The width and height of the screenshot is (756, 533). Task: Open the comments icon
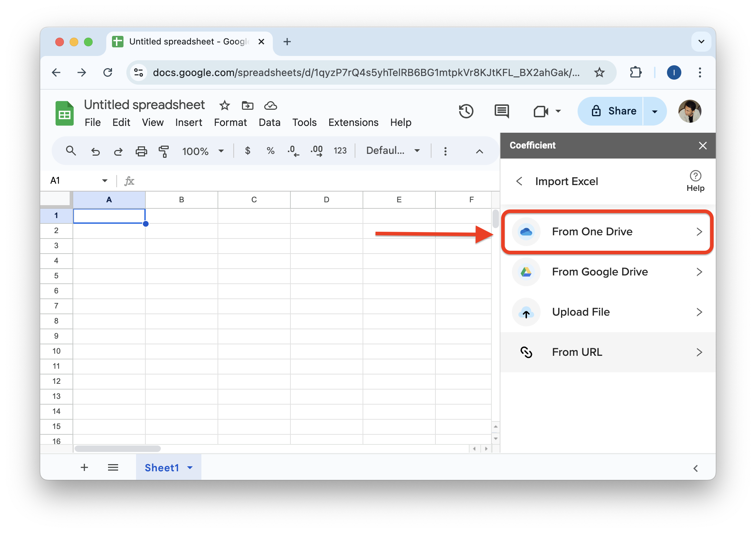click(x=501, y=111)
